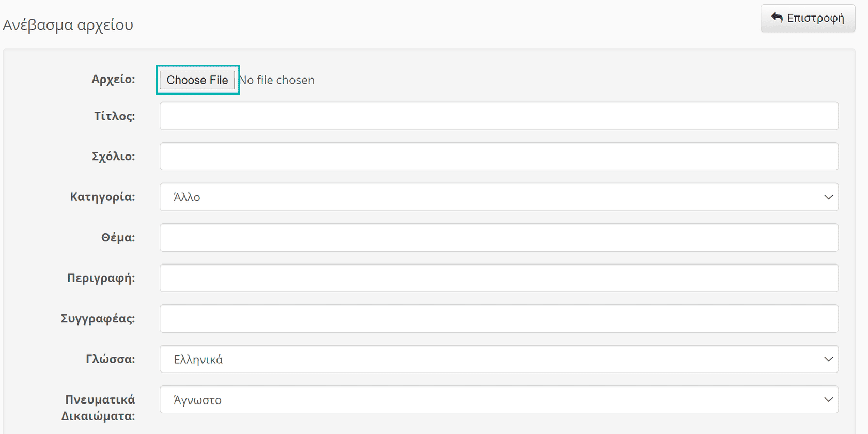
Task: Click the Αρχείο field label
Action: tap(113, 79)
